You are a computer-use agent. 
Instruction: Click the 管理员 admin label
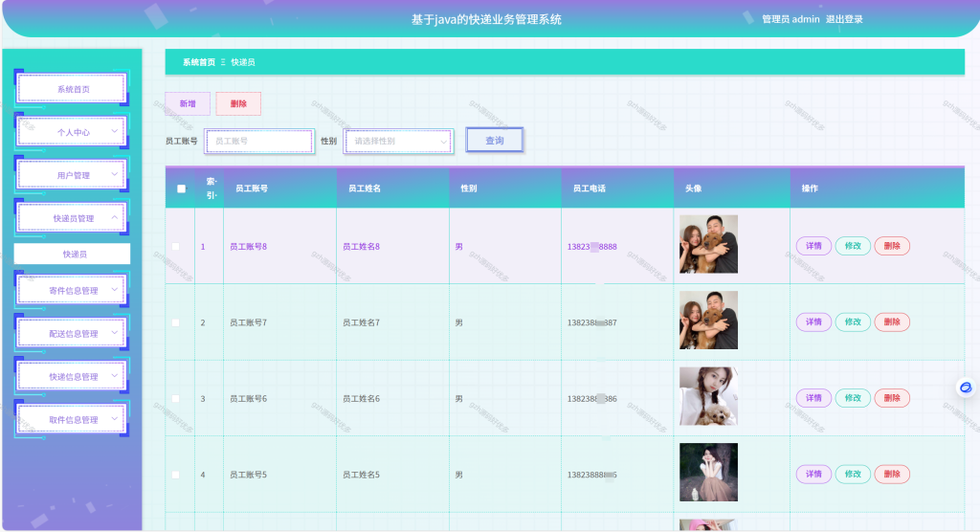[791, 19]
